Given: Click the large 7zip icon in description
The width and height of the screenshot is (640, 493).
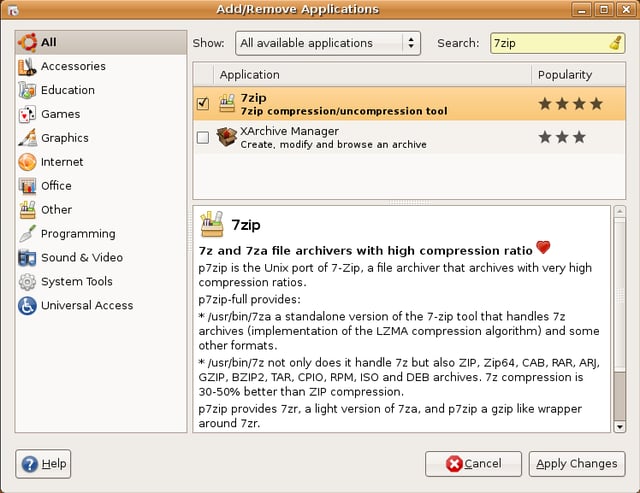Looking at the screenshot, I should pyautogui.click(x=212, y=224).
